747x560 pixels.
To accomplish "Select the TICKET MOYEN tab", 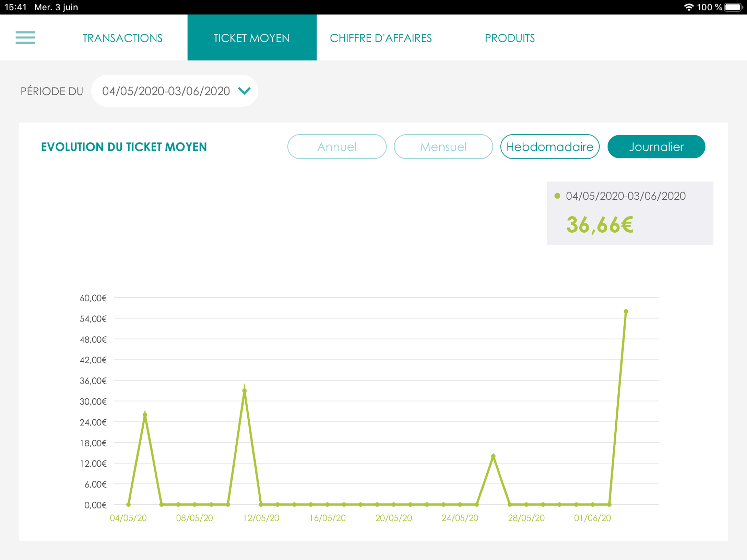I will [x=252, y=37].
